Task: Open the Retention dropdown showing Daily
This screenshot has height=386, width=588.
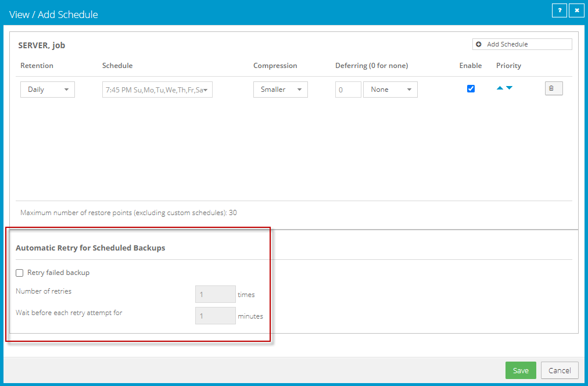Action: 47,89
